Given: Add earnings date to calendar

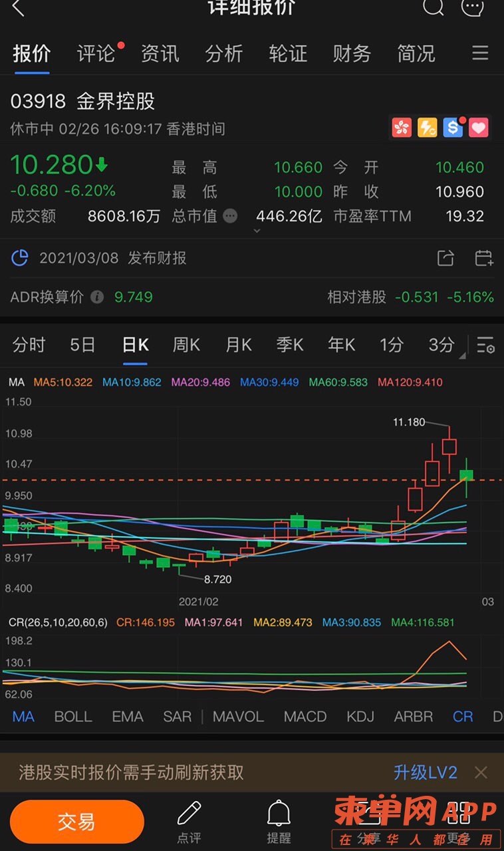Looking at the screenshot, I should click(x=484, y=258).
